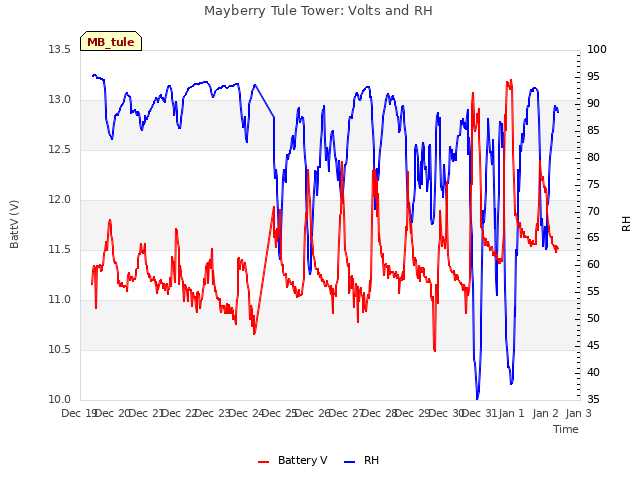The height and width of the screenshot is (480, 640).
Task: Click the 12.5 left axis tick label
Action: click(59, 149)
